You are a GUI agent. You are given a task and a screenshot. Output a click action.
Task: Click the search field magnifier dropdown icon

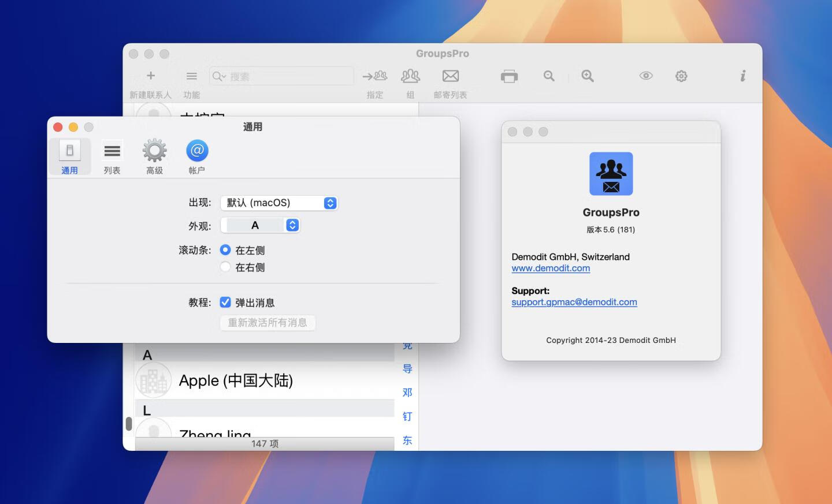pos(218,76)
